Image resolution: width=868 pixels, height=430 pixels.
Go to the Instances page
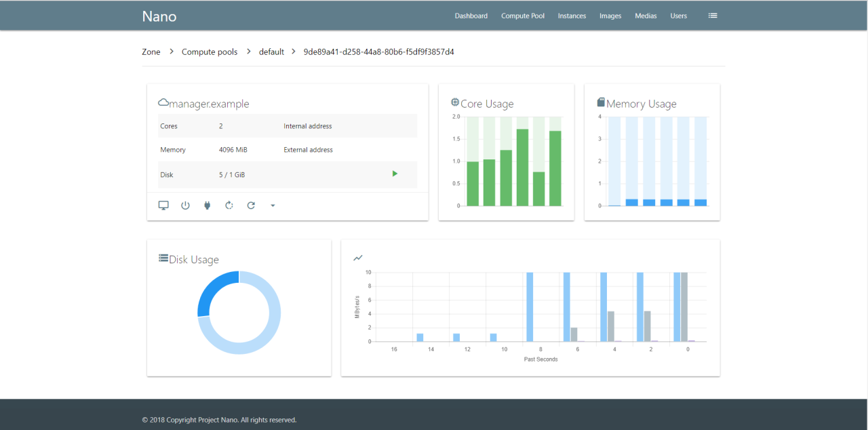point(572,16)
